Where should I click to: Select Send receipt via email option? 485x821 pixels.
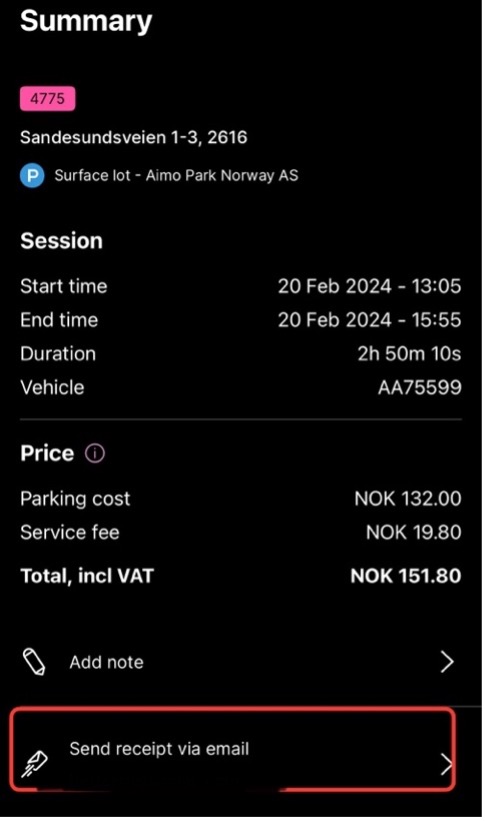233,749
